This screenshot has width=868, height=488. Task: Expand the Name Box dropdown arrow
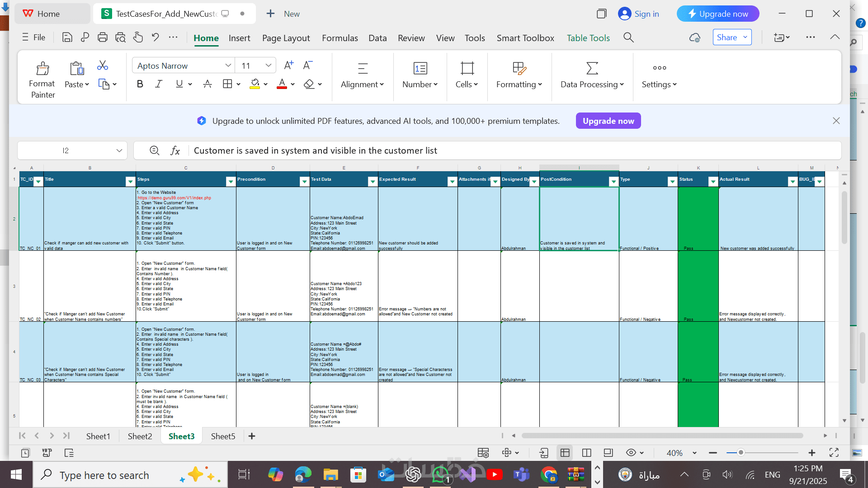[x=119, y=150]
